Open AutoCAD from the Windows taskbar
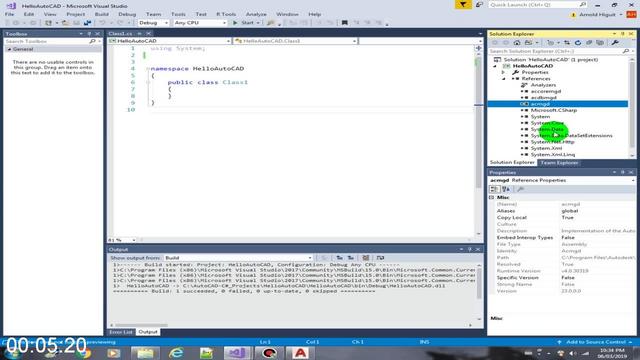 pyautogui.click(x=300, y=353)
